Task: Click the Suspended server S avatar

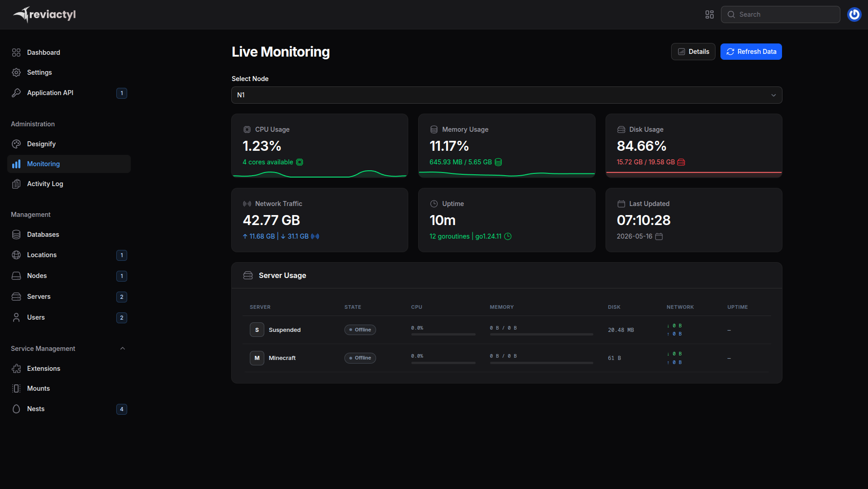Action: point(257,330)
